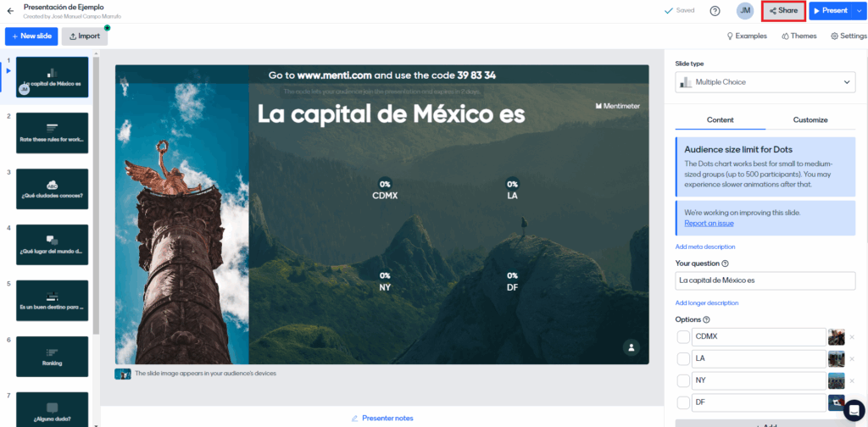Click the Share button
This screenshot has height=427, width=868.
(x=783, y=11)
